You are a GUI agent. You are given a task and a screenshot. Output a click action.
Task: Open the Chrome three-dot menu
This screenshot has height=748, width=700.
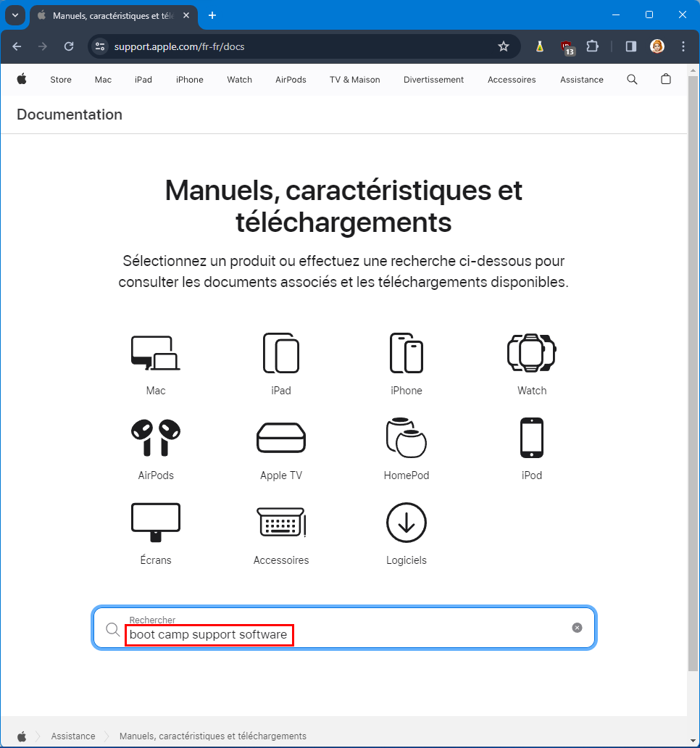[x=683, y=46]
